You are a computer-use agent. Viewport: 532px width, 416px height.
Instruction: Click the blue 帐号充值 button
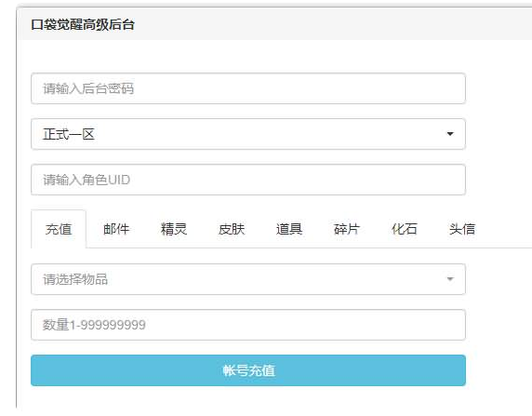[x=248, y=370]
